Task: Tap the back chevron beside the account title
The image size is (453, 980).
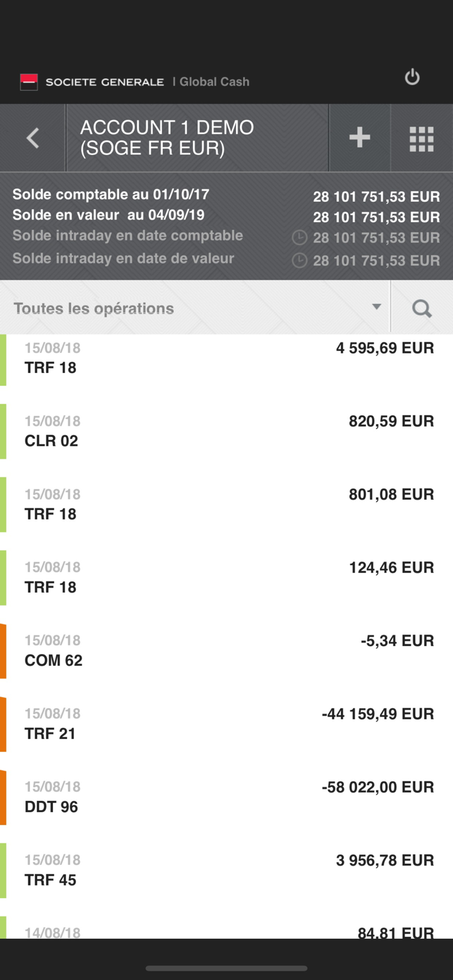Action: (32, 137)
